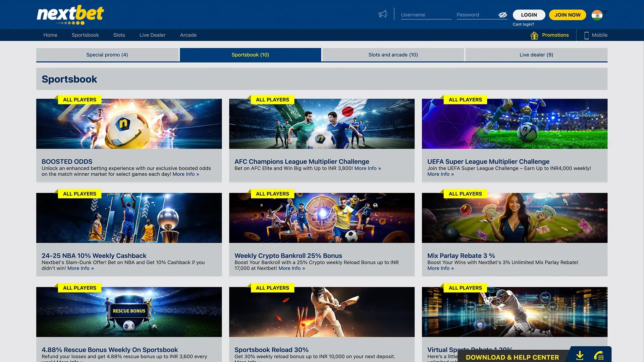This screenshot has width=644, height=362.
Task: Click the Mobile phone icon
Action: coord(586,35)
